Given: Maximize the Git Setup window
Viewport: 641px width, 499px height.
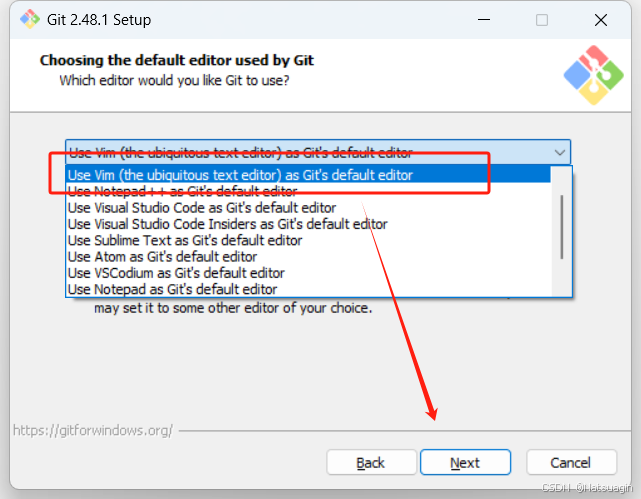Looking at the screenshot, I should click(x=542, y=20).
